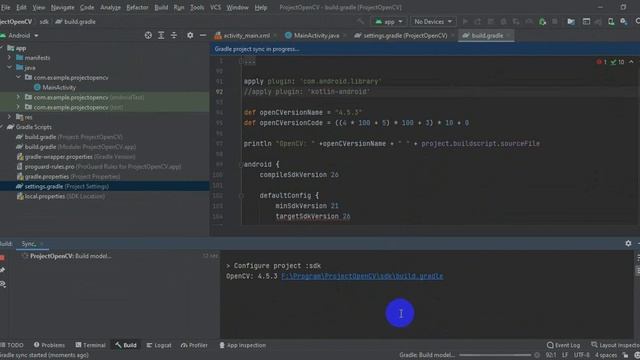Expand the folded code block at the first line
The image size is (640, 360).
click(241, 62)
